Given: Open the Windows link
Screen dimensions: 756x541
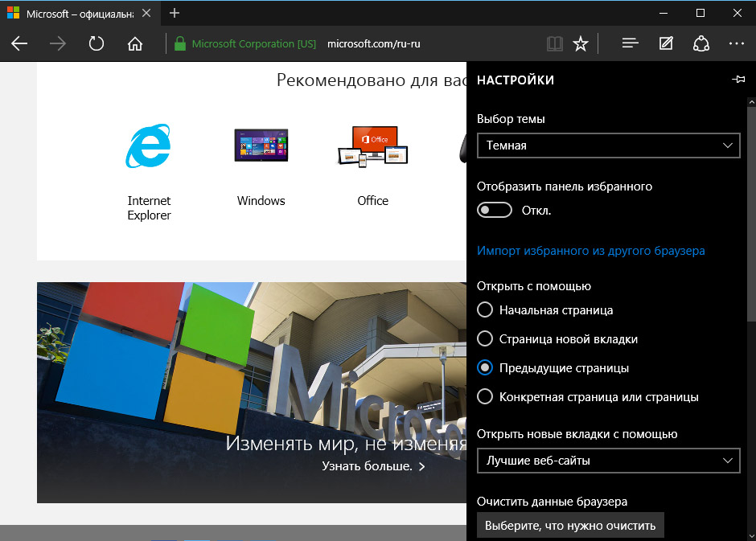Looking at the screenshot, I should [x=261, y=200].
